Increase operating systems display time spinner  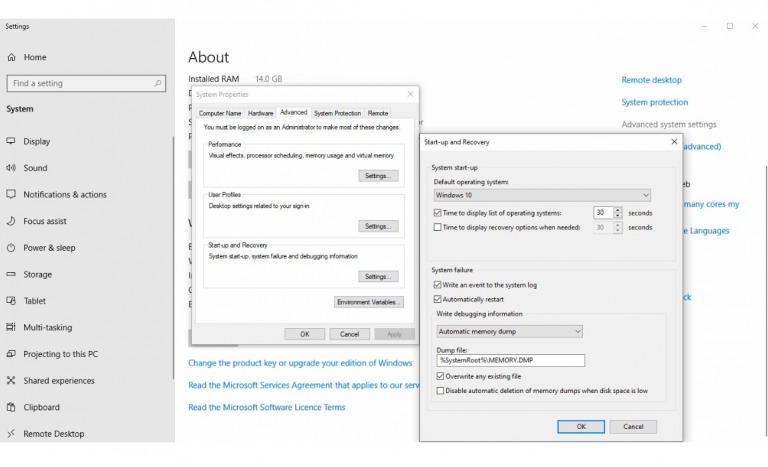(618, 210)
